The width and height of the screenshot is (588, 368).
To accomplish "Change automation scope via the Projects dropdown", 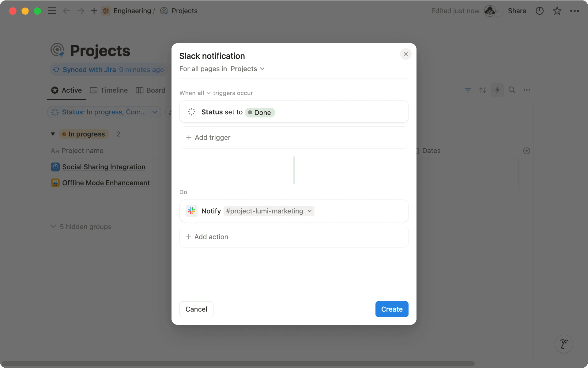I will click(247, 69).
